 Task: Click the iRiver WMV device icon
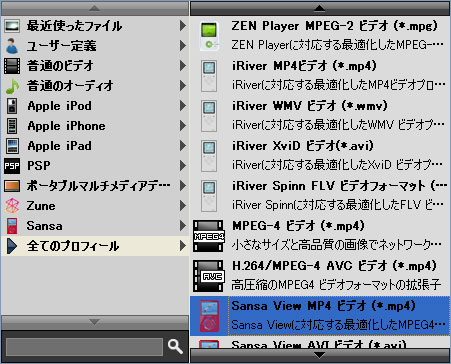click(209, 116)
